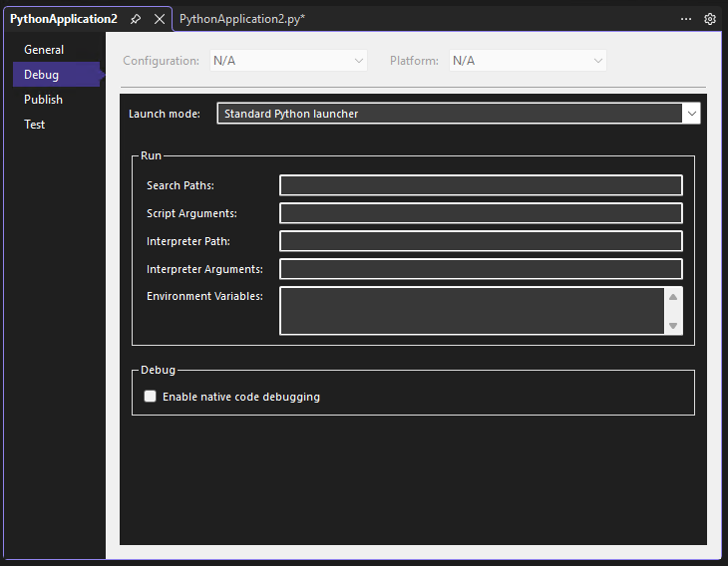This screenshot has width=728, height=566.
Task: Enable native code debugging checkbox
Action: pyautogui.click(x=150, y=397)
